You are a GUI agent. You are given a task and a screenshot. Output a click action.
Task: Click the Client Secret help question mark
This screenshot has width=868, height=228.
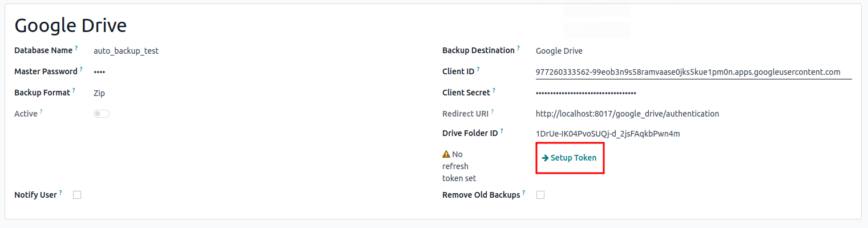pos(494,91)
